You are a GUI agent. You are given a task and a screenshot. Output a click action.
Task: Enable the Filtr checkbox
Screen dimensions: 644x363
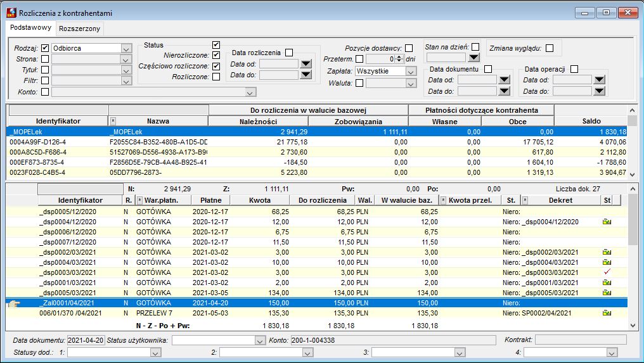tap(45, 80)
